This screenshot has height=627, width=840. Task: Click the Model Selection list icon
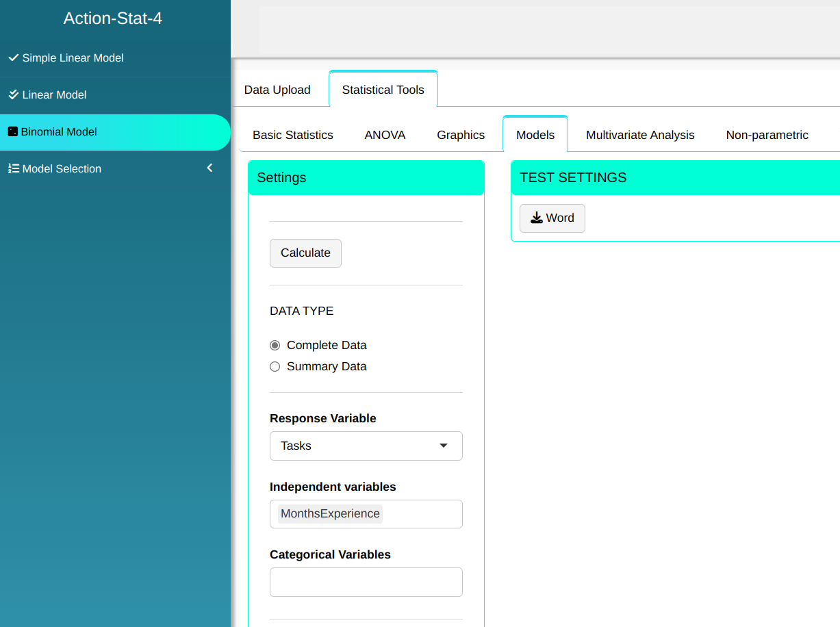pyautogui.click(x=13, y=168)
